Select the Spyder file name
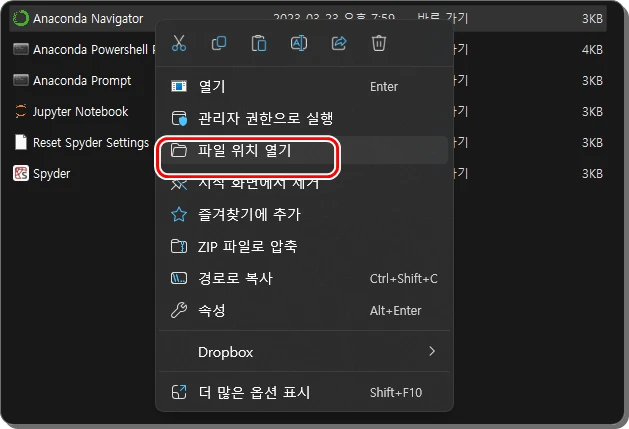The height and width of the screenshot is (429, 629). click(x=51, y=174)
